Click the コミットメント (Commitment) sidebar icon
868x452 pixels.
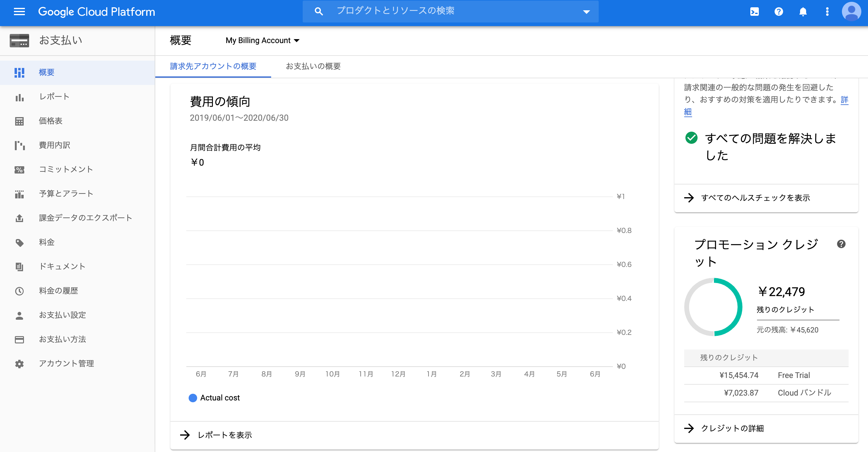click(x=19, y=170)
